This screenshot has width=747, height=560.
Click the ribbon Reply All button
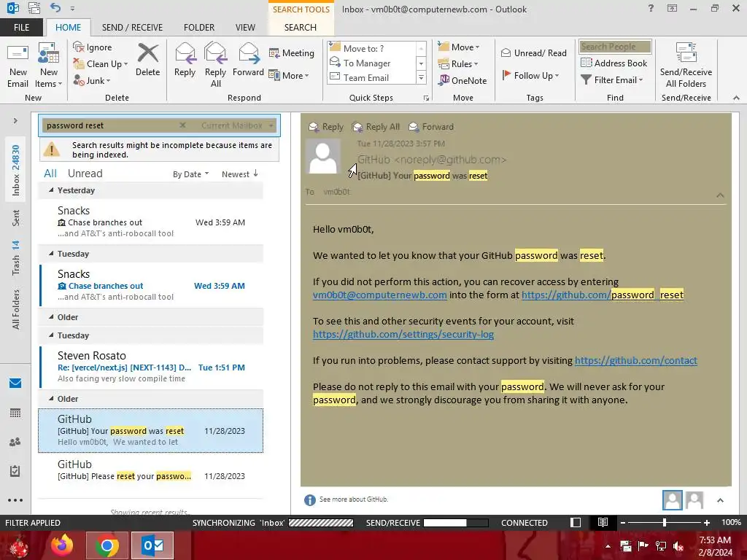tap(215, 65)
